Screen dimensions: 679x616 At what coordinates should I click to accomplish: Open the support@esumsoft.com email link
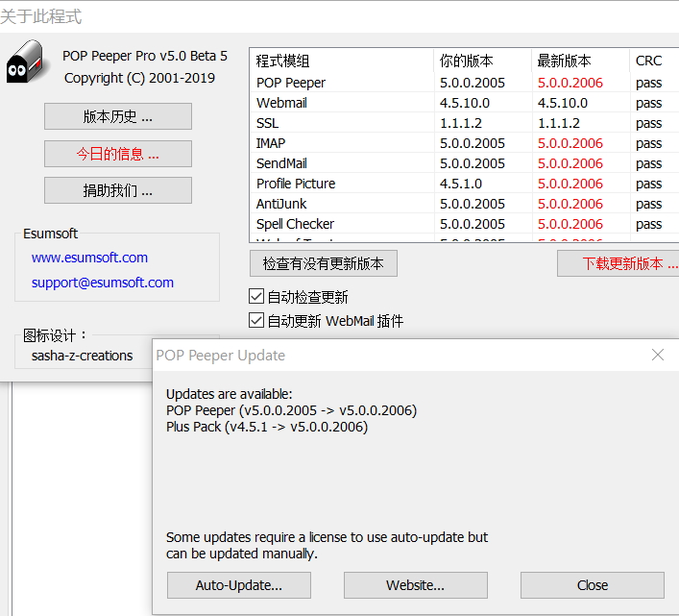pos(103,283)
